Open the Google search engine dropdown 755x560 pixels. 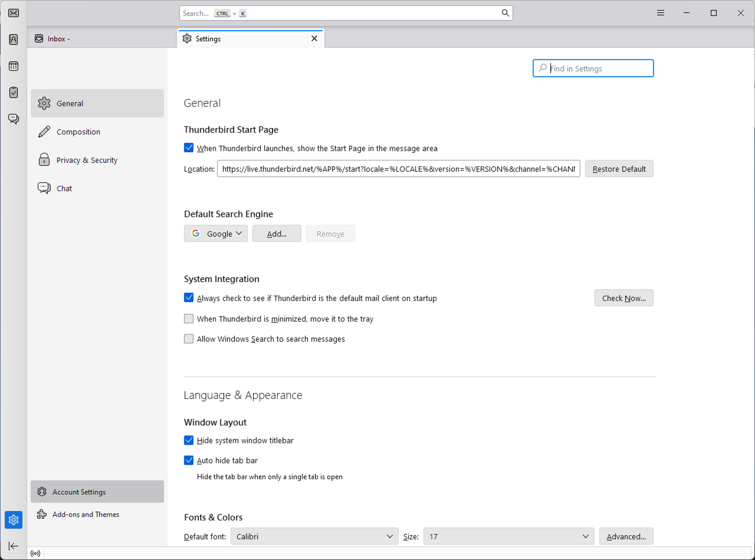coord(216,233)
